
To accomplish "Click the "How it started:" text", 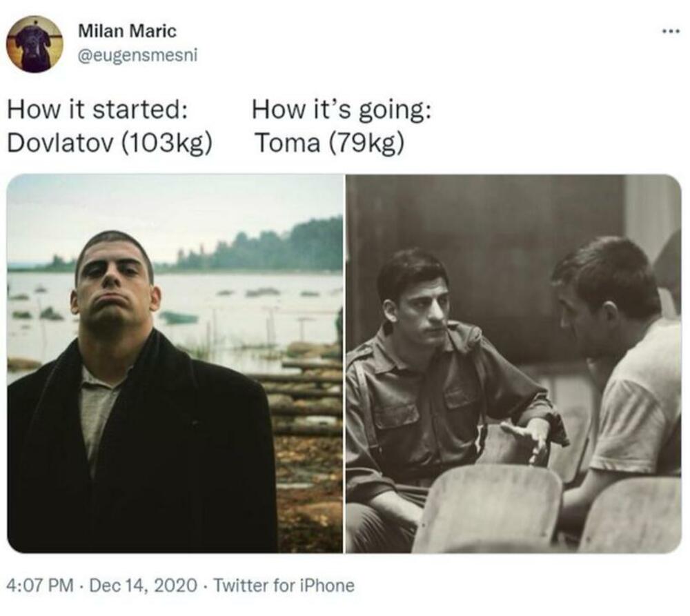I will coord(97,110).
